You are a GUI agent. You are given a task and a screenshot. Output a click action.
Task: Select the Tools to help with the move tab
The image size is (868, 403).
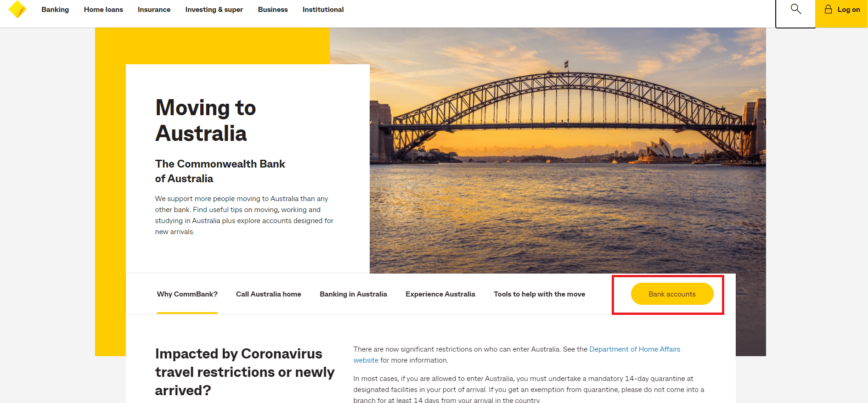tap(539, 294)
